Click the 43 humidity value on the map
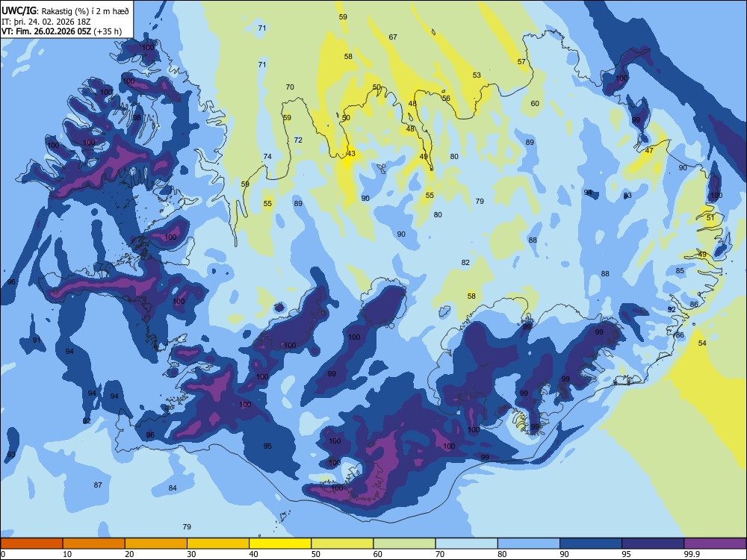 click(x=351, y=153)
